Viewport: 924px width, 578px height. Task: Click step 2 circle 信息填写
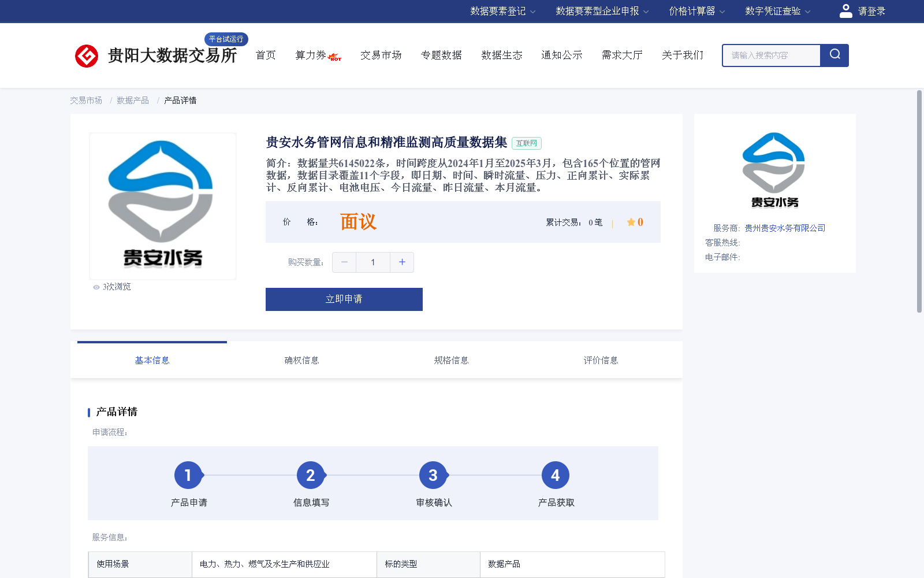point(311,475)
